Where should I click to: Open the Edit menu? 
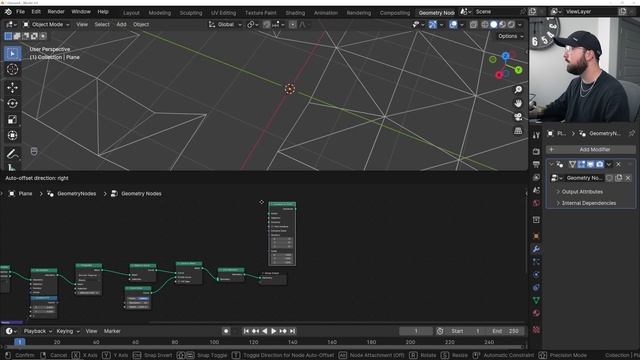pos(36,12)
